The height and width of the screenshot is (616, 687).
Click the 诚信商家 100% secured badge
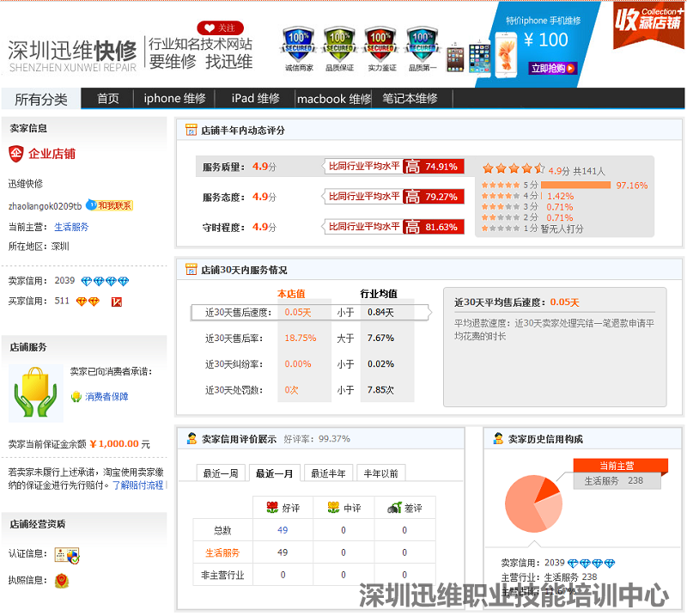(298, 49)
